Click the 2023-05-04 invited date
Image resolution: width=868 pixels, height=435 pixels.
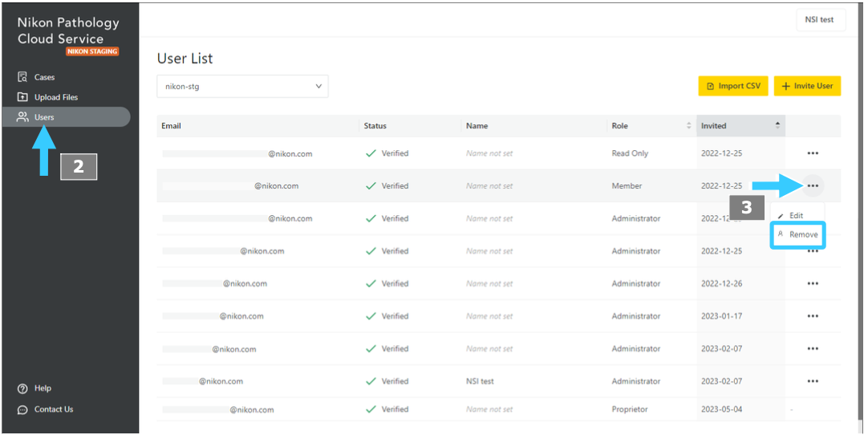click(x=721, y=409)
